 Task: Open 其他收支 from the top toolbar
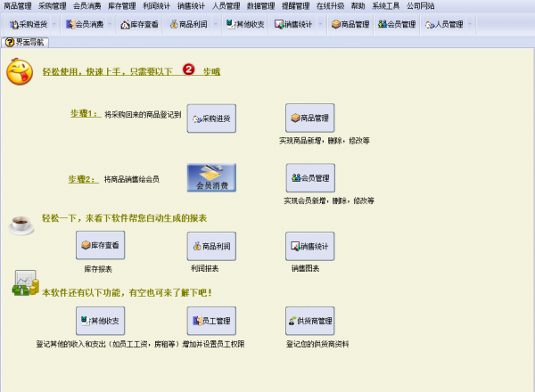pyautogui.click(x=245, y=24)
